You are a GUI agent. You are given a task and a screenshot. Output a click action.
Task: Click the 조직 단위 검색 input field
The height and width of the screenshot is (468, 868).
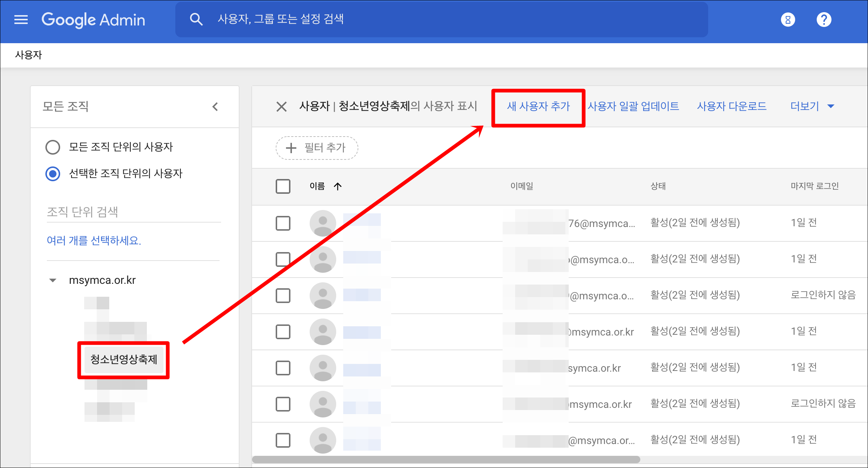(x=133, y=212)
